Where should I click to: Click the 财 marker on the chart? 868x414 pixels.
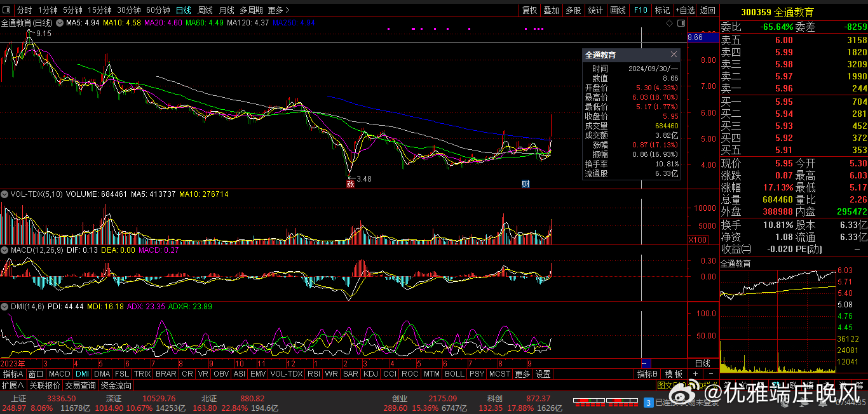pyautogui.click(x=526, y=184)
